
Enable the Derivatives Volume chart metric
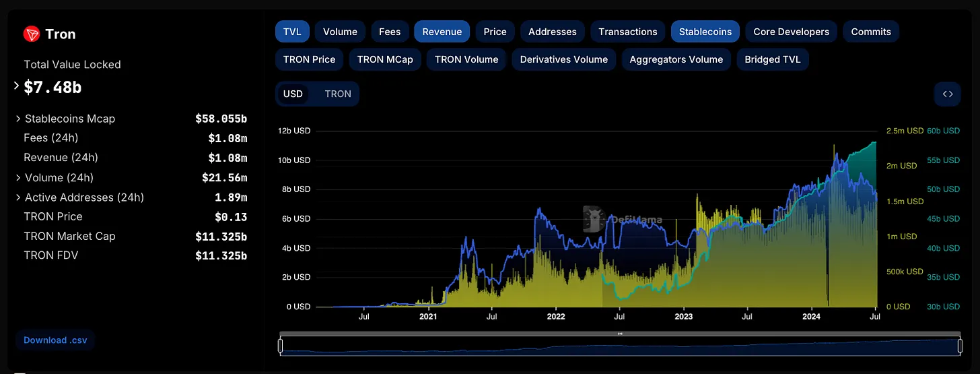(x=564, y=59)
